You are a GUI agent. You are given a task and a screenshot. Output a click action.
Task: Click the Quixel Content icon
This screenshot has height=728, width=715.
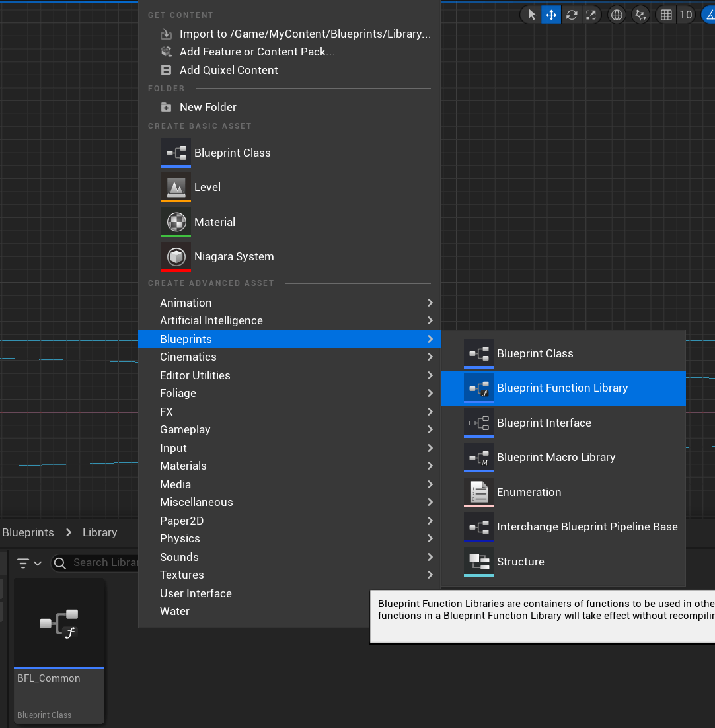[166, 70]
